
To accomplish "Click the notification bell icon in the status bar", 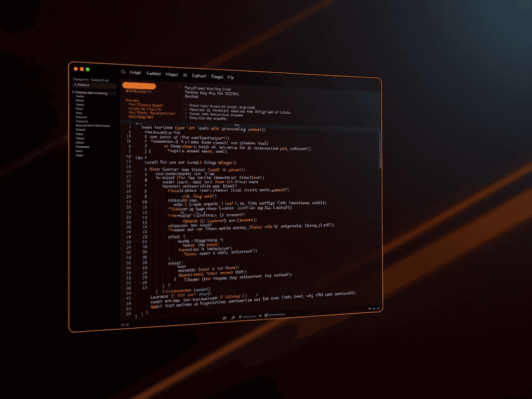I will click(260, 314).
